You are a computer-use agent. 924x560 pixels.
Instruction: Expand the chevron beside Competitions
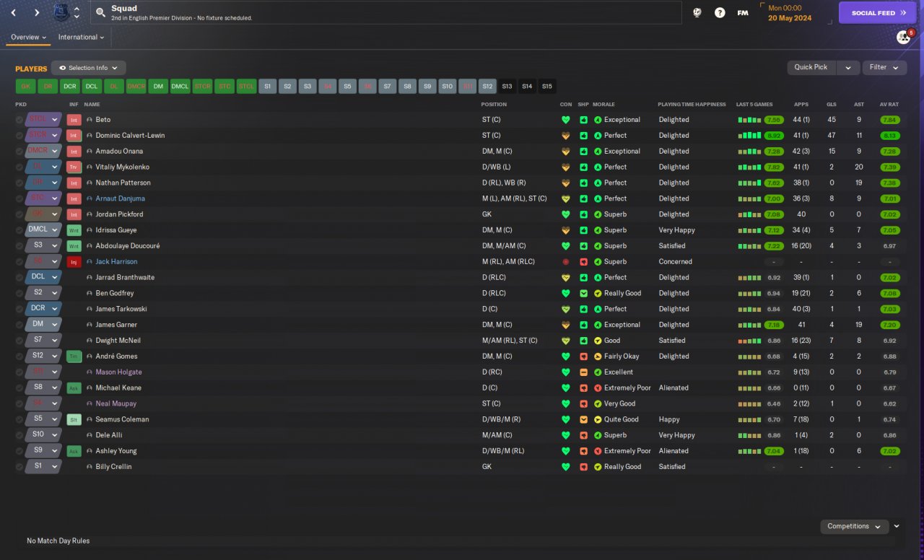(897, 527)
